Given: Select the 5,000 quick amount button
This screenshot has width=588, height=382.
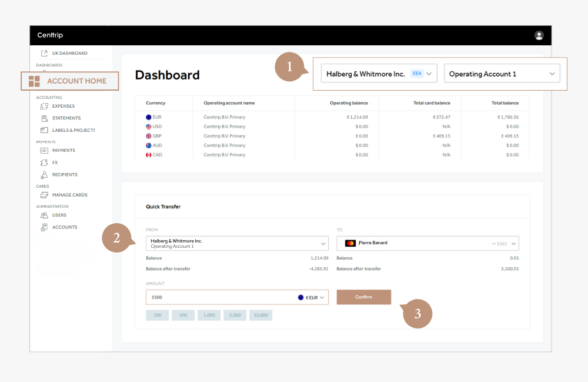Looking at the screenshot, I should [235, 315].
